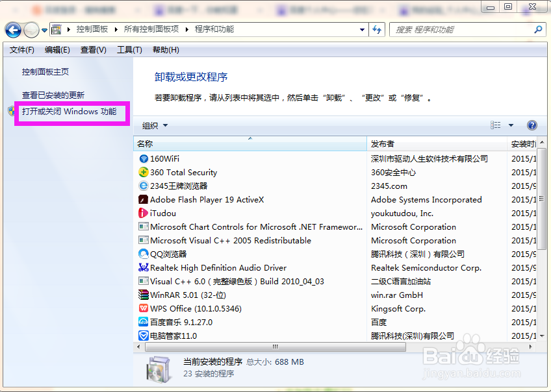Screen dimensions: 551x392
Task: Click the publisher win.rar GmbH
Action: click(x=397, y=295)
